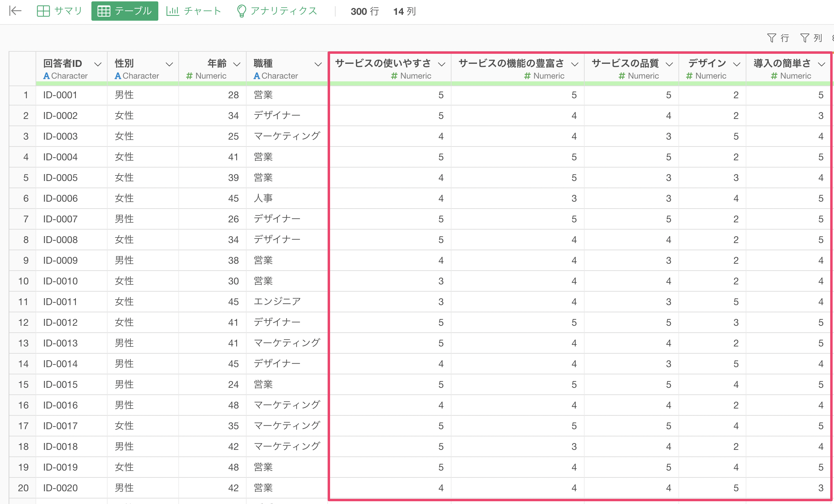This screenshot has width=834, height=504.
Task: Click the デザイナー cell for ID-0002
Action: pos(287,116)
